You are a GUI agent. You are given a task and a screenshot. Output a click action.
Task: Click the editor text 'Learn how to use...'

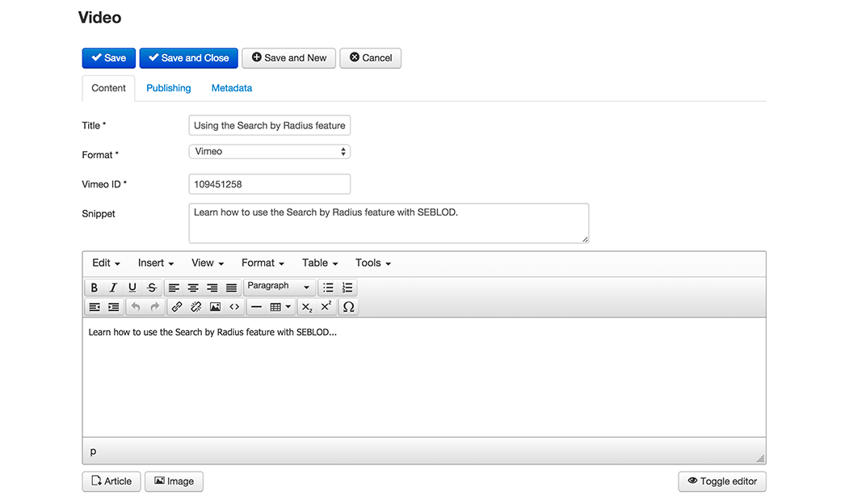click(212, 332)
